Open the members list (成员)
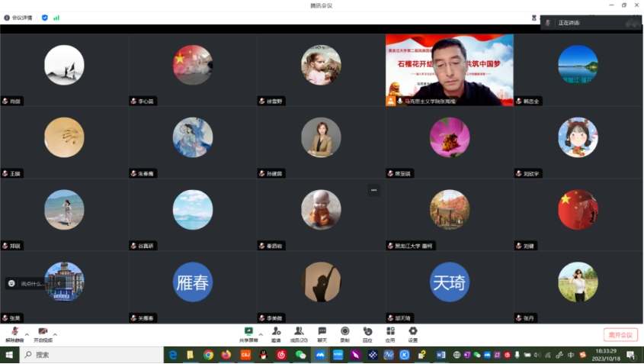The height and width of the screenshot is (364, 644). [x=300, y=334]
